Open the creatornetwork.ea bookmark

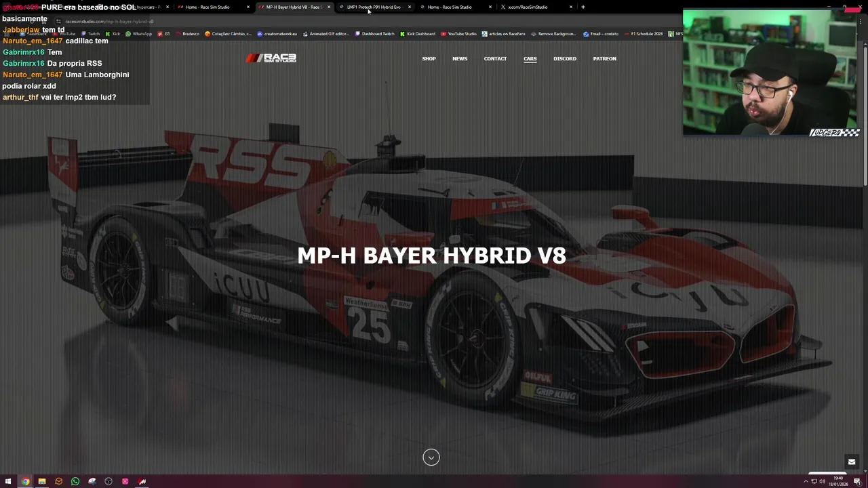(277, 34)
